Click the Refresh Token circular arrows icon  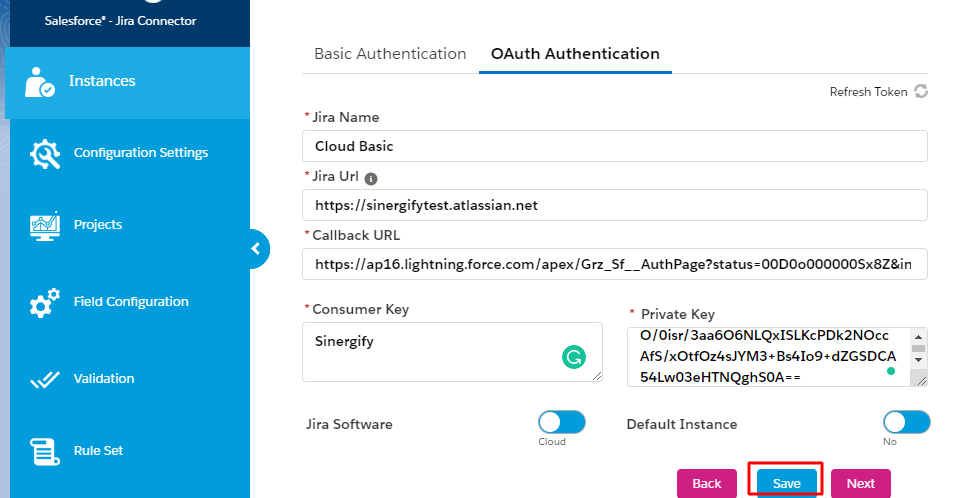[x=921, y=92]
